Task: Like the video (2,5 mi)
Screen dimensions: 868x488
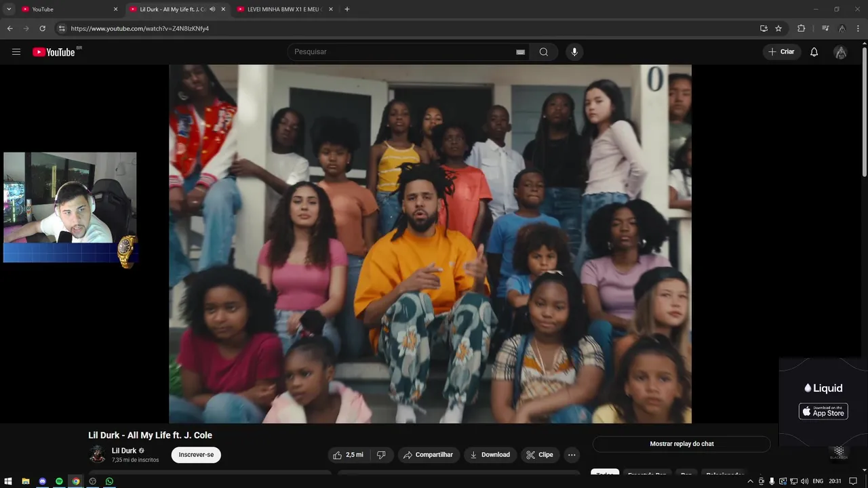Action: 348,455
